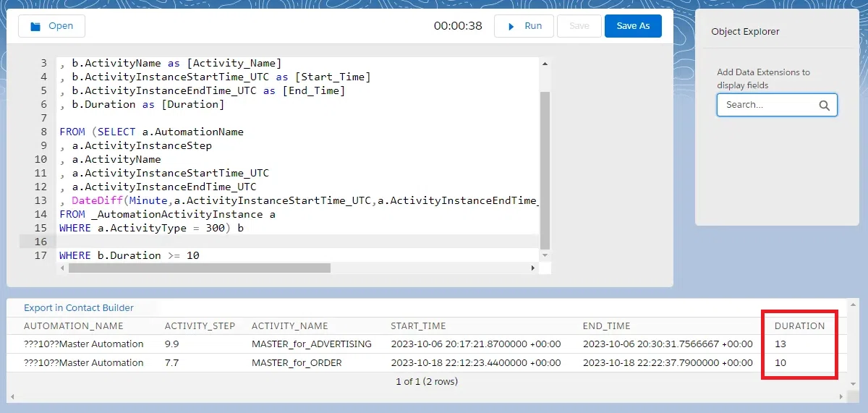Click the magnifier icon in the search box
868x413 pixels.
(824, 105)
